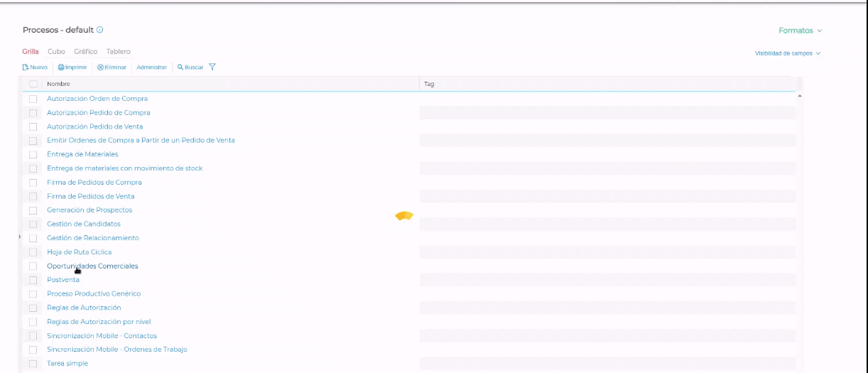
Task: Check the box for Oportunidades Comerciales
Action: pos(33,266)
